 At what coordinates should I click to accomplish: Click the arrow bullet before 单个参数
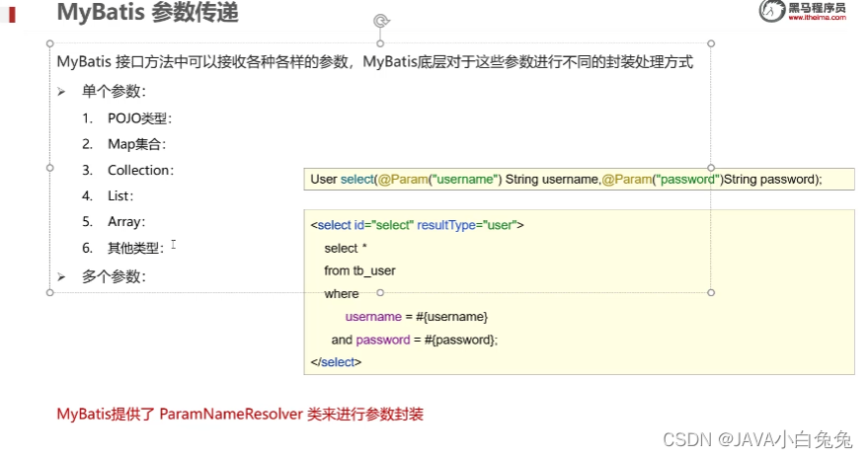[x=61, y=92]
